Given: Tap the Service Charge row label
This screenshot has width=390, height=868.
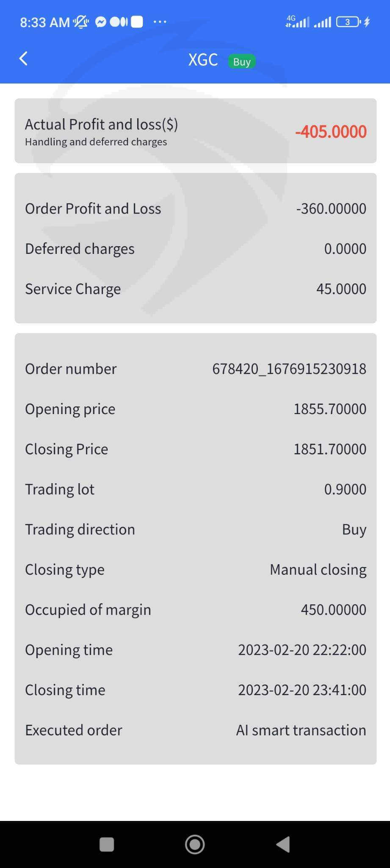Looking at the screenshot, I should click(73, 289).
